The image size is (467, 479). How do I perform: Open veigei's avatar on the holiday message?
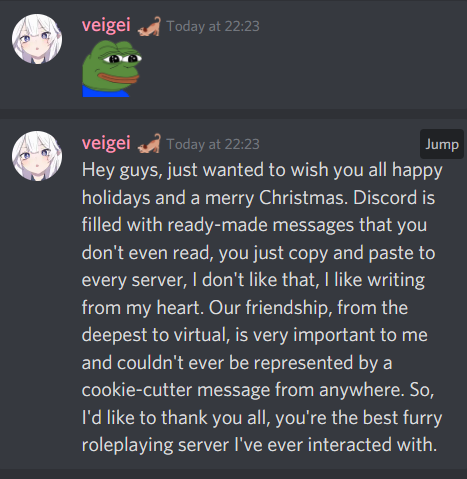[x=37, y=156]
